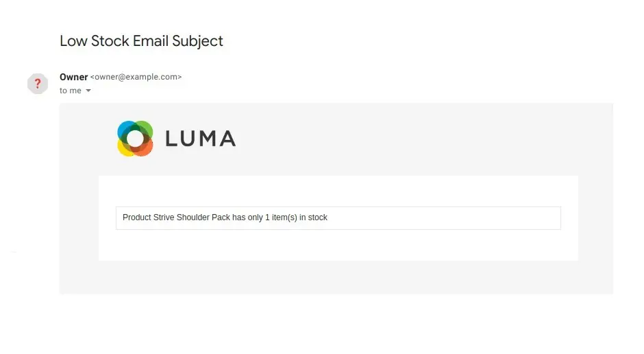This screenshot has width=644, height=354.
Task: Click inside the low stock message box
Action: pos(338,218)
